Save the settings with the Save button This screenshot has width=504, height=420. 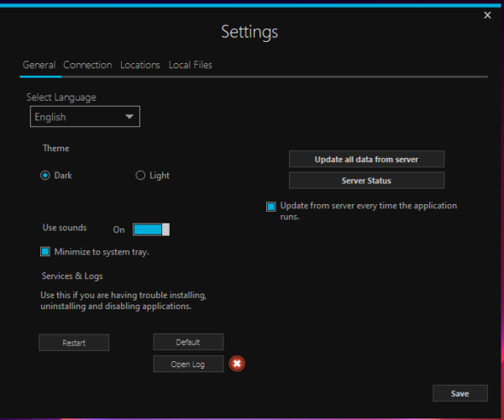[x=459, y=393]
